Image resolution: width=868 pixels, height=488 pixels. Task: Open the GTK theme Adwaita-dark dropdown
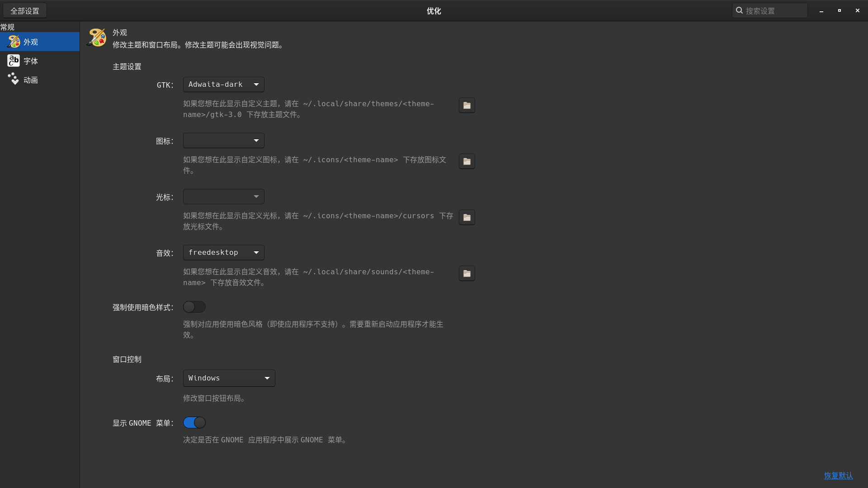pos(223,84)
